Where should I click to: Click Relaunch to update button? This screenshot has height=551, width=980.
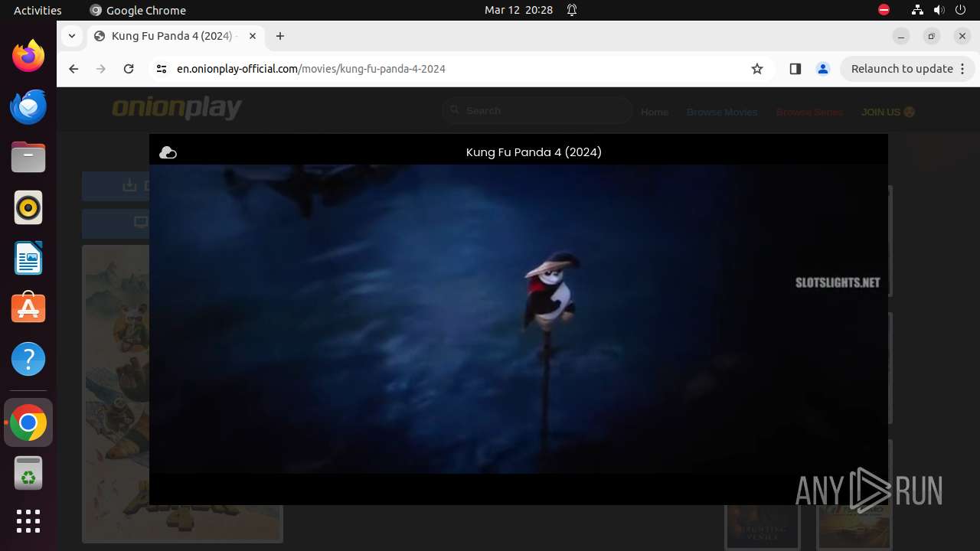(902, 69)
